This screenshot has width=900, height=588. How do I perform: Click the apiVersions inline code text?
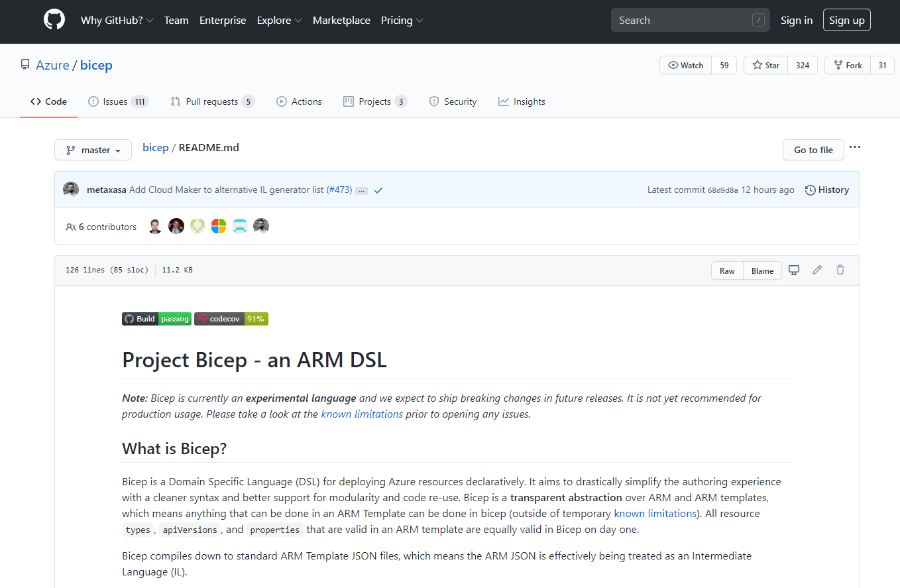click(x=190, y=530)
